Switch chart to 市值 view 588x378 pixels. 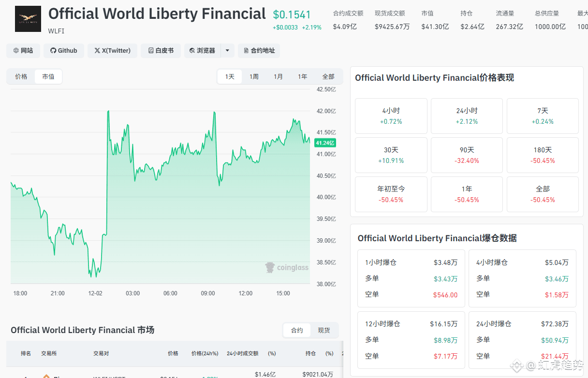click(48, 77)
